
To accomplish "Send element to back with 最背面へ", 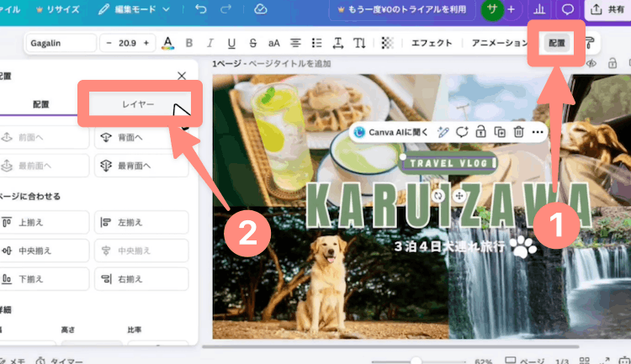I will pos(141,166).
